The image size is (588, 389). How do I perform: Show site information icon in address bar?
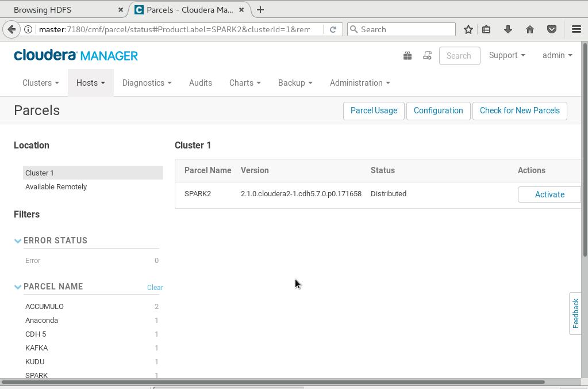click(28, 29)
